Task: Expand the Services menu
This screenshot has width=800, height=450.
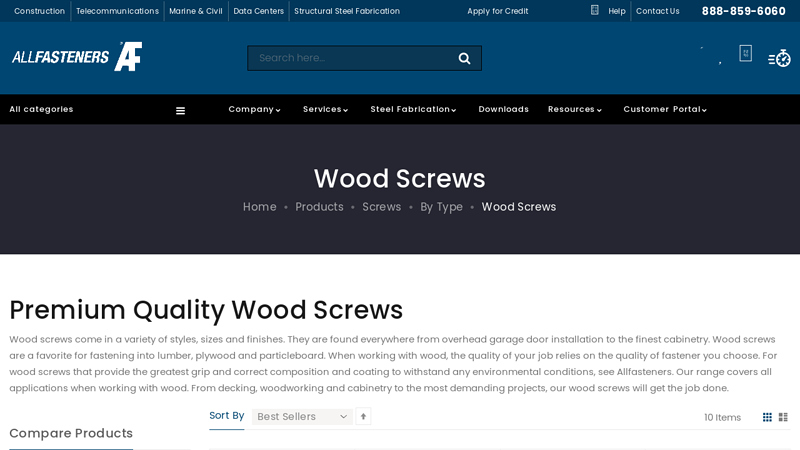Action: coord(326,109)
